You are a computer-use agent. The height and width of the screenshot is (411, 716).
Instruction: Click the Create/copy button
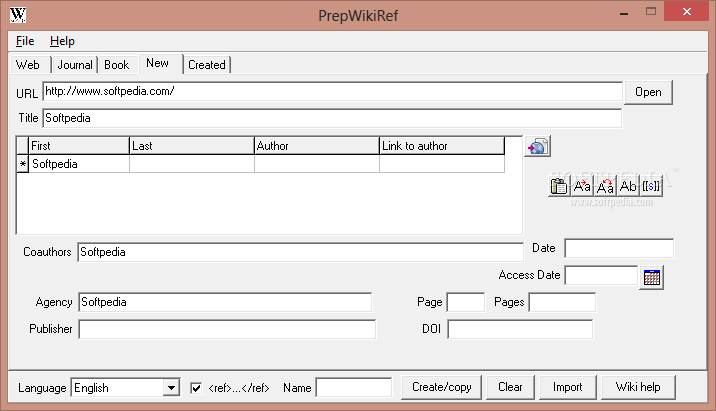[x=442, y=387]
